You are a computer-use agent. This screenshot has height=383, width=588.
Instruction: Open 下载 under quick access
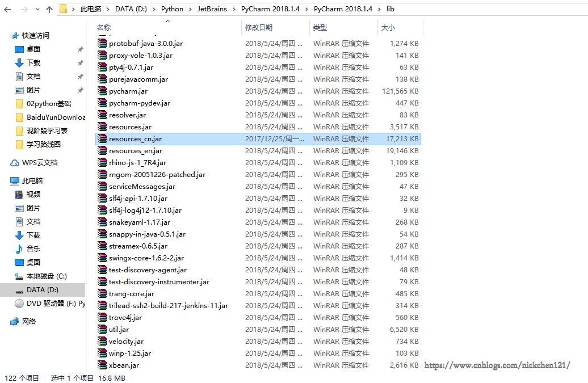[33, 62]
